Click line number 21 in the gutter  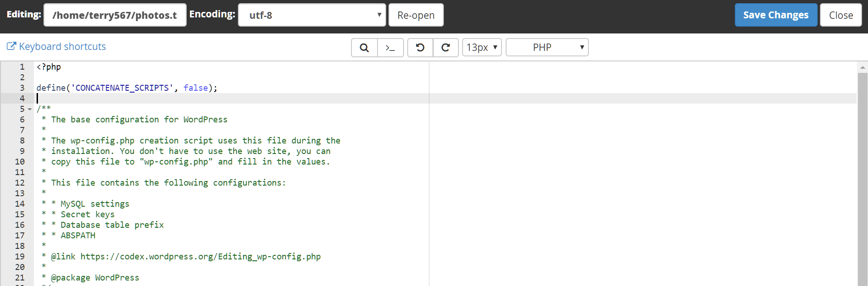tap(20, 278)
